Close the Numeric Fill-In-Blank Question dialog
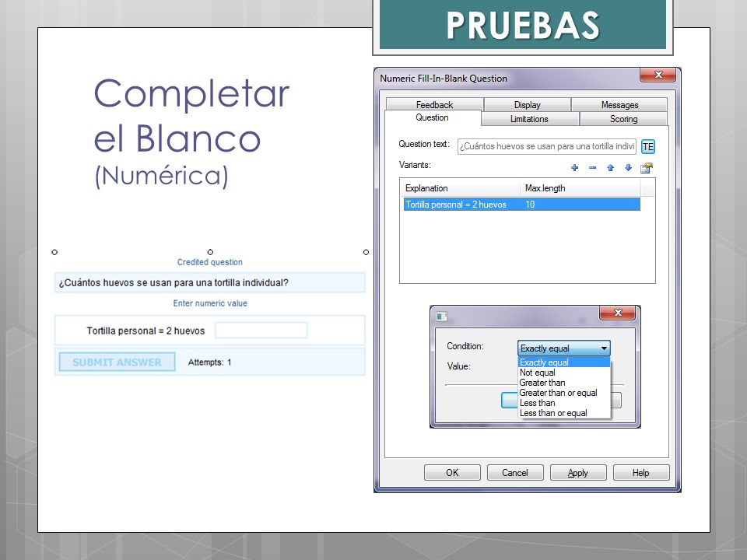 click(x=658, y=75)
